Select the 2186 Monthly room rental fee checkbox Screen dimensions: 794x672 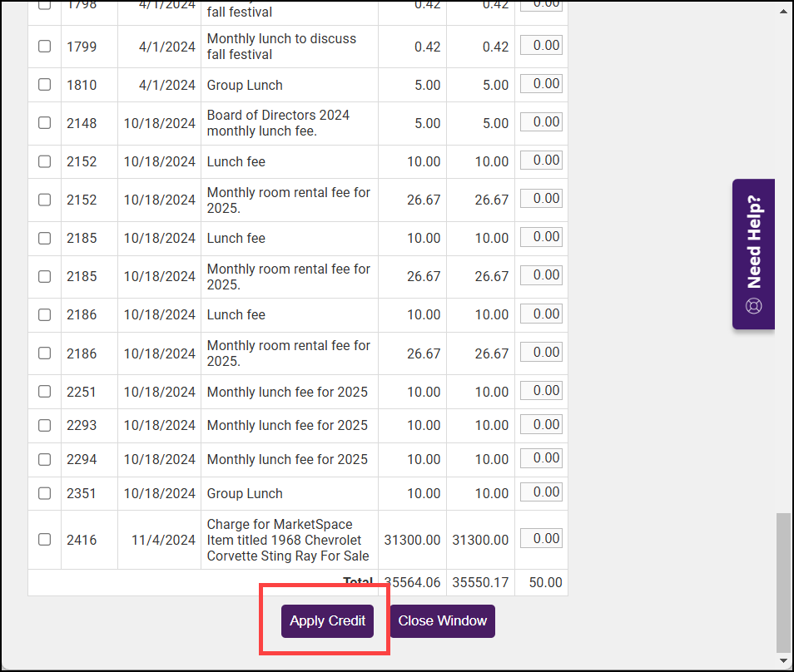pos(45,353)
